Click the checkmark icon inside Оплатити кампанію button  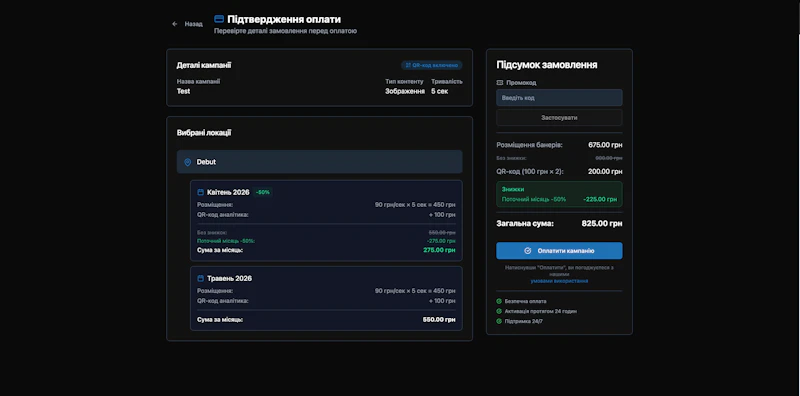pyautogui.click(x=528, y=251)
